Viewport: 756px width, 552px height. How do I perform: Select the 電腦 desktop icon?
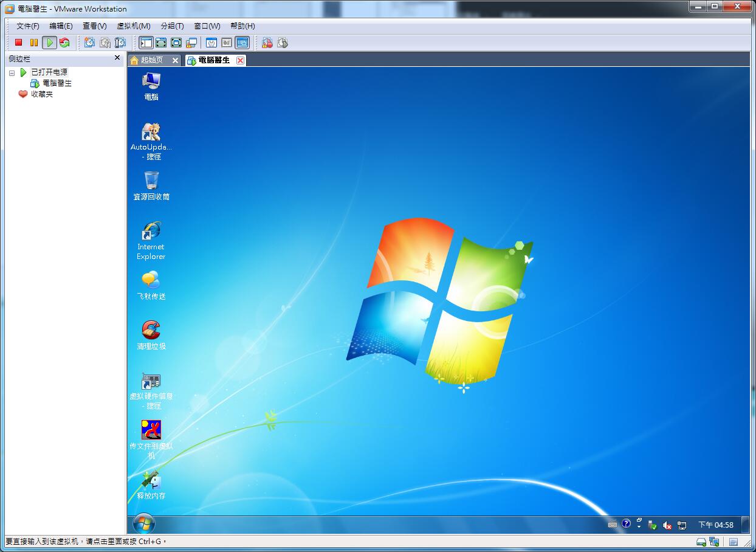(151, 86)
